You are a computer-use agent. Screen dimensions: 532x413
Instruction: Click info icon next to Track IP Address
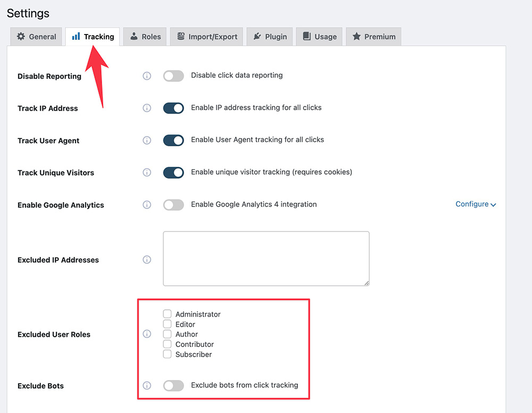pyautogui.click(x=147, y=108)
